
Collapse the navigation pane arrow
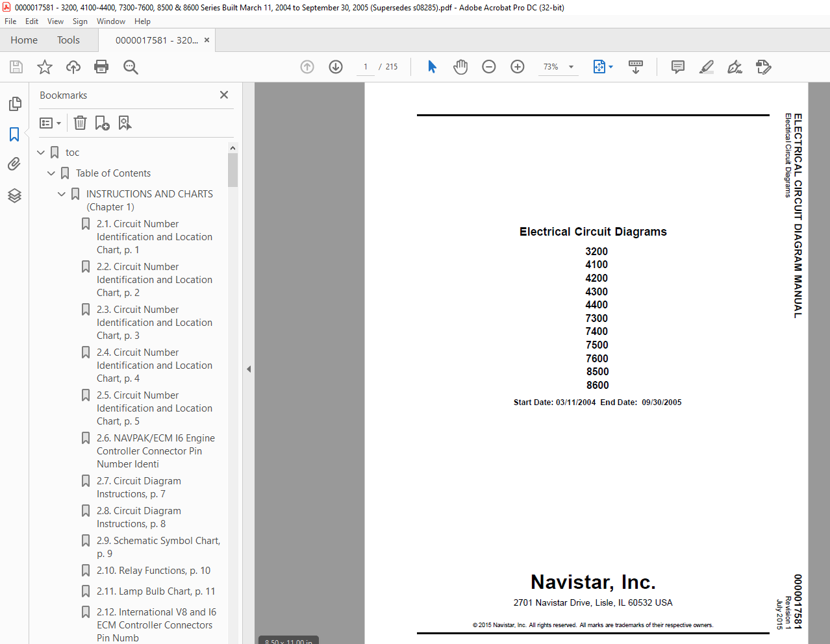249,369
